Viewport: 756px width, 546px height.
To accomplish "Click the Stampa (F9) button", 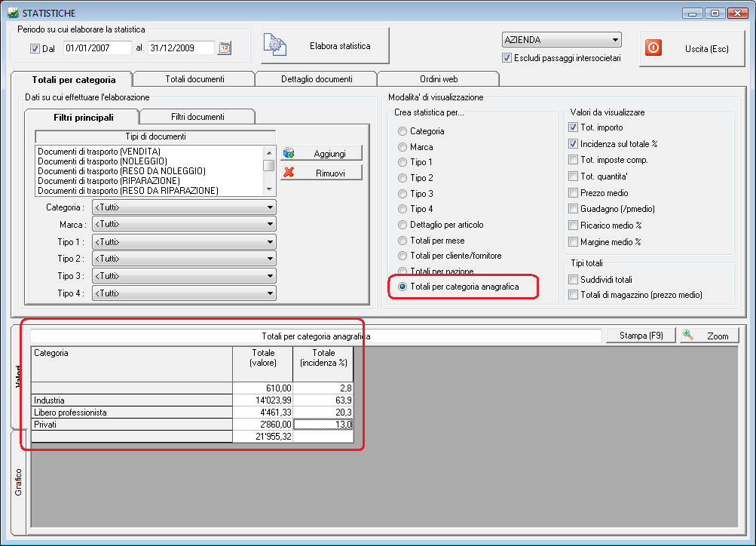I will click(641, 336).
